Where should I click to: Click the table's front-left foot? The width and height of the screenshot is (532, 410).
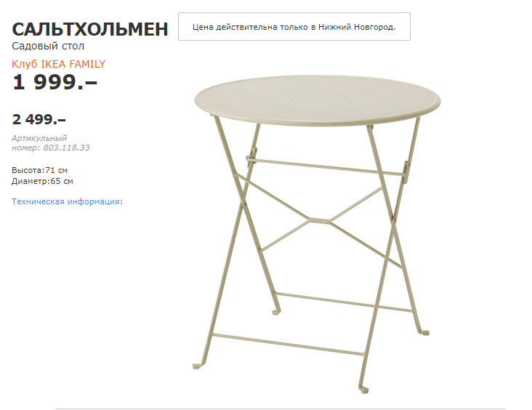click(x=198, y=366)
